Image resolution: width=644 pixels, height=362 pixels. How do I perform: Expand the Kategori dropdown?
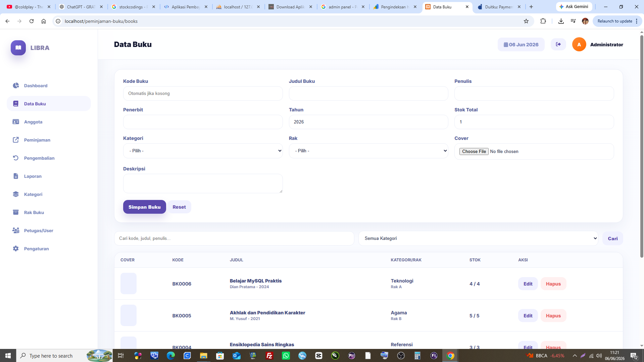(x=203, y=151)
